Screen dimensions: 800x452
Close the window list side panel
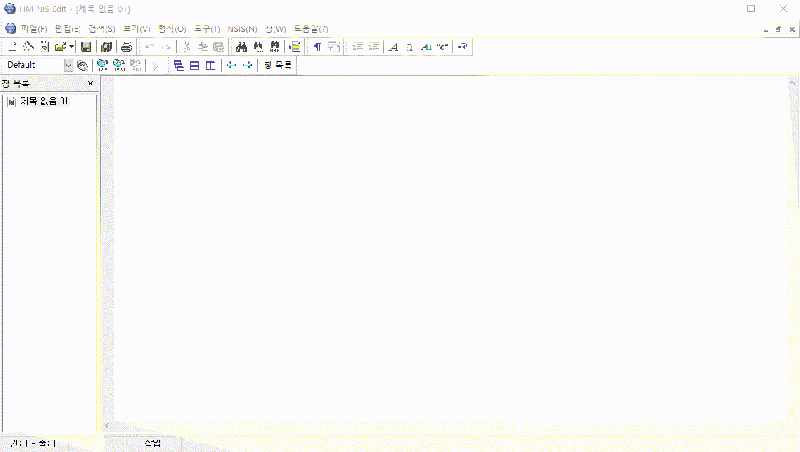[x=91, y=83]
